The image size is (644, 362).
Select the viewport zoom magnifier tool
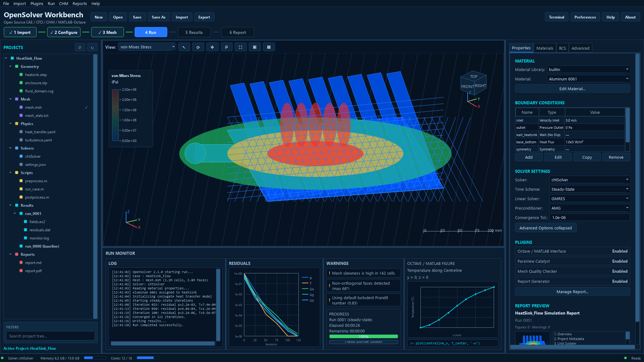(x=226, y=47)
